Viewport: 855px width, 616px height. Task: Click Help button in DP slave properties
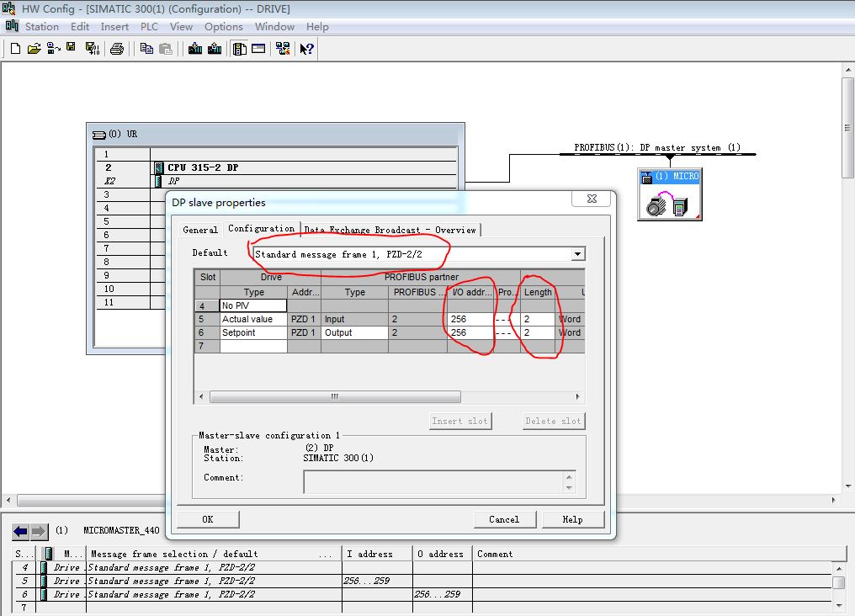point(572,519)
